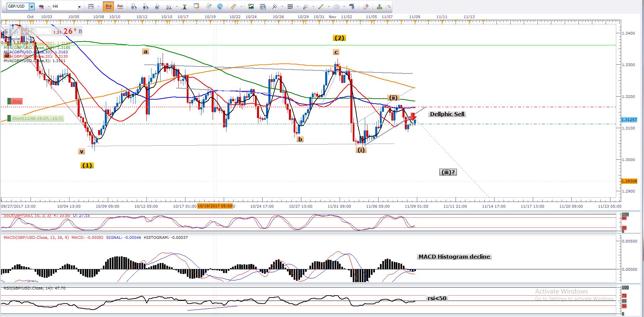Click the red Stop order label
The height and width of the screenshot is (317, 644).
click(x=16, y=101)
